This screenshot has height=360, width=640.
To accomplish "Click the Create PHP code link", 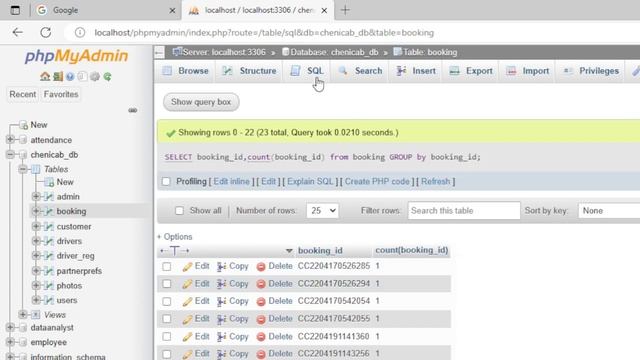I will tap(377, 182).
